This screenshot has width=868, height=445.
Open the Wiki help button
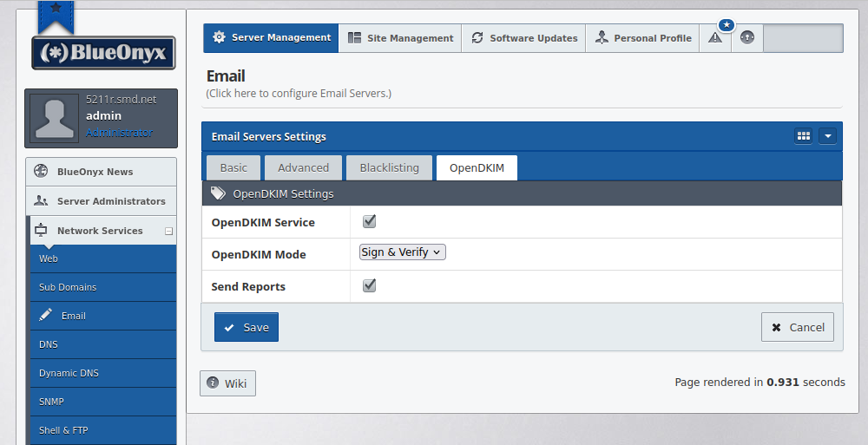tap(227, 383)
